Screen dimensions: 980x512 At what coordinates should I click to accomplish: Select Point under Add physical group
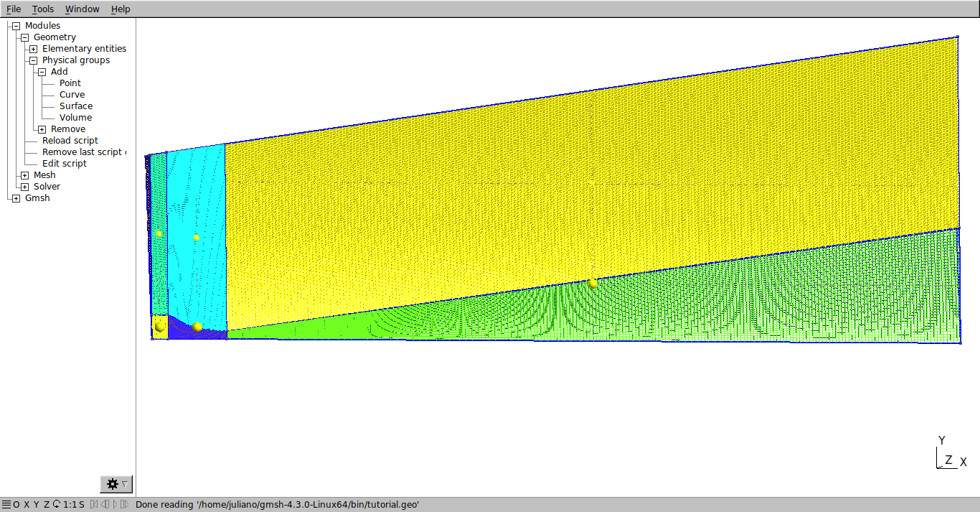point(70,83)
